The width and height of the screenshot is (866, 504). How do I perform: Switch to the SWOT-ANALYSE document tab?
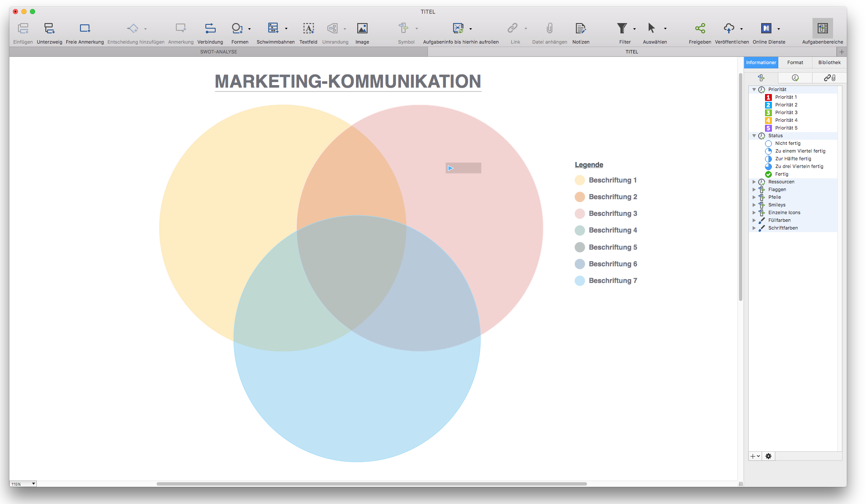point(218,51)
